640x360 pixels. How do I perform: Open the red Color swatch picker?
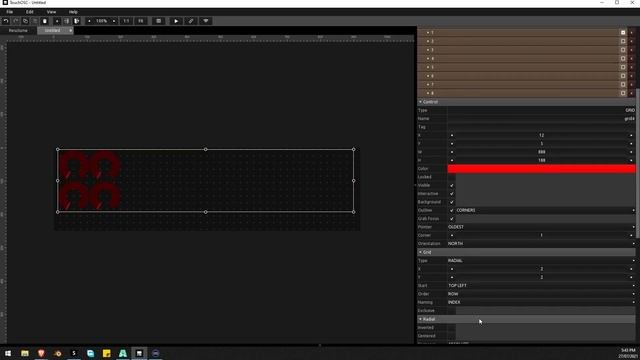coord(542,169)
